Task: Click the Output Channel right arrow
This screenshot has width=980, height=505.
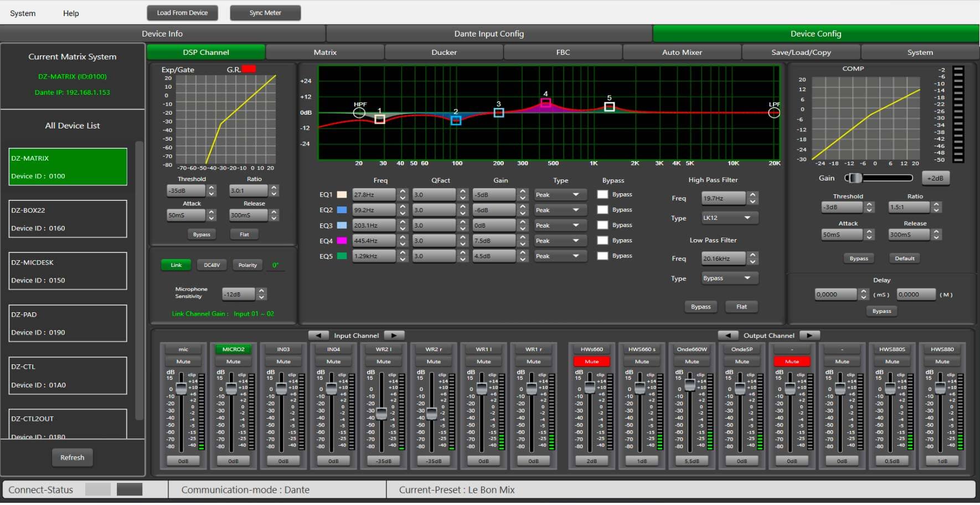Action: click(809, 336)
